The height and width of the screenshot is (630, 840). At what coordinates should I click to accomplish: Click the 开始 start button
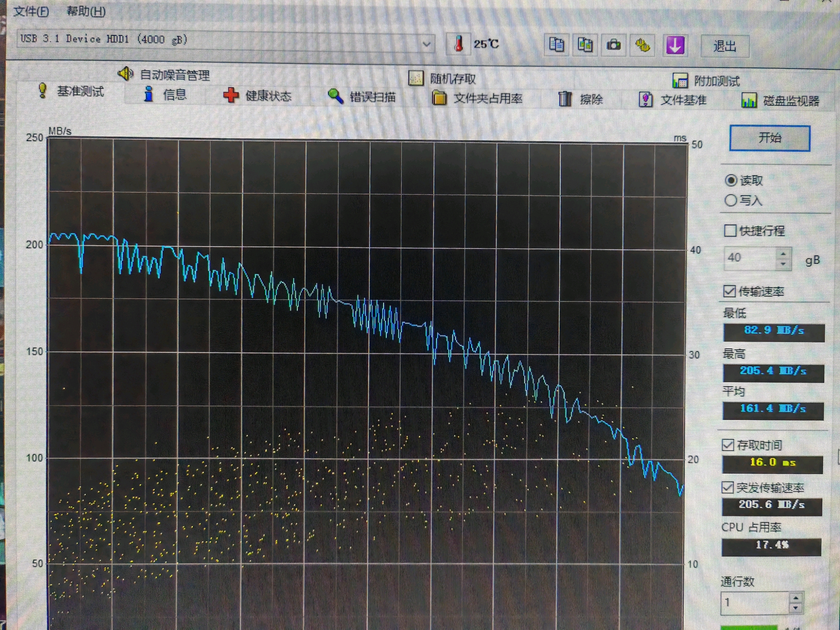[x=769, y=138]
